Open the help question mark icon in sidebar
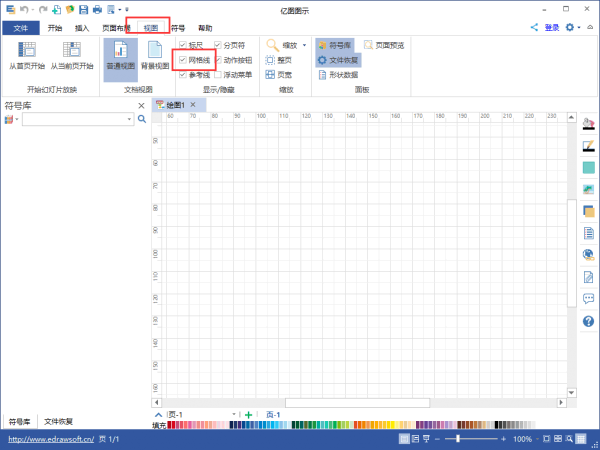 [589, 321]
